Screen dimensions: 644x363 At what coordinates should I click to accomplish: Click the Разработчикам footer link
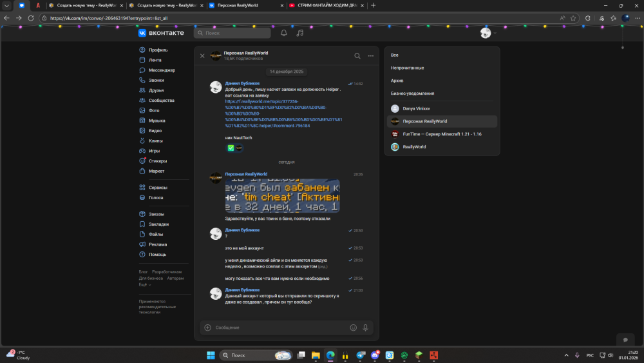[x=167, y=271]
